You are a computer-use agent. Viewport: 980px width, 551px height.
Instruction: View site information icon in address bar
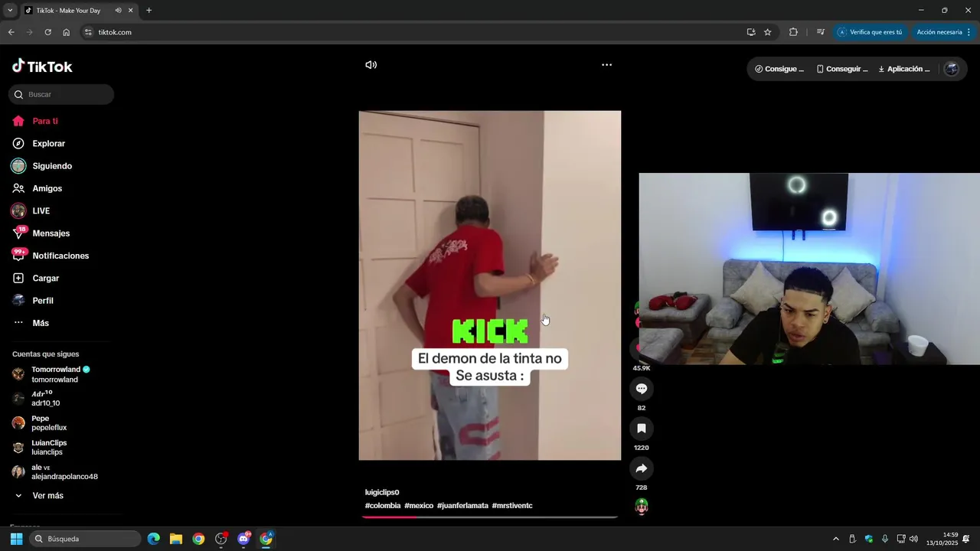pyautogui.click(x=88, y=32)
